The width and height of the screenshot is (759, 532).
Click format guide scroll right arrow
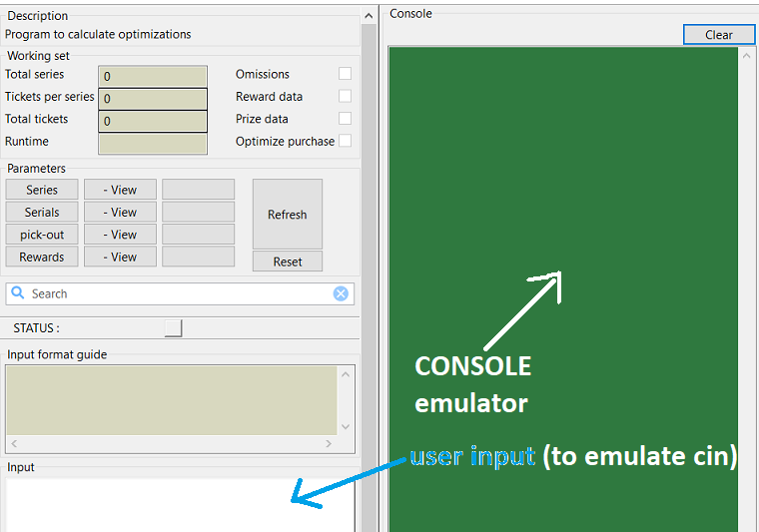(329, 443)
